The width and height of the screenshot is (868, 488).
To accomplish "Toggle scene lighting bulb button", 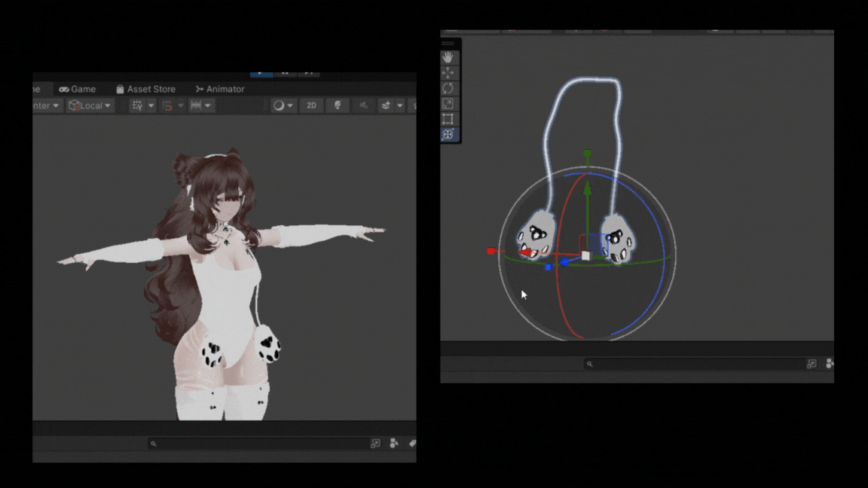I will coord(337,105).
